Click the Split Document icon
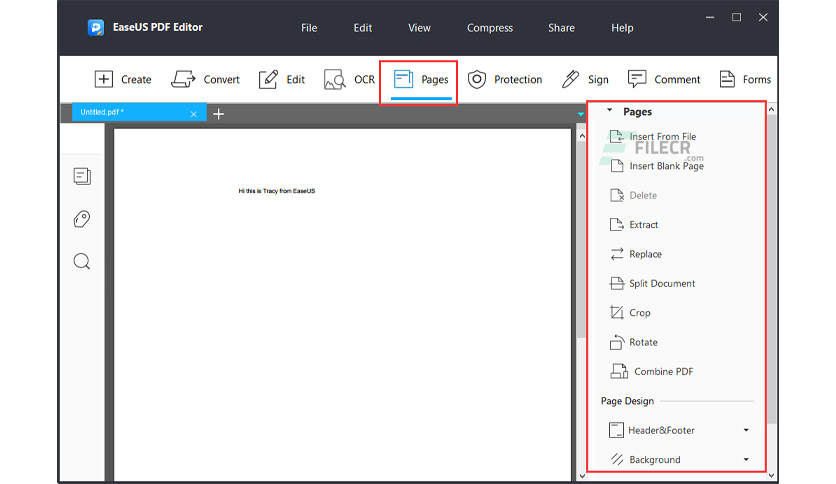This screenshot has height=484, width=836. [616, 283]
